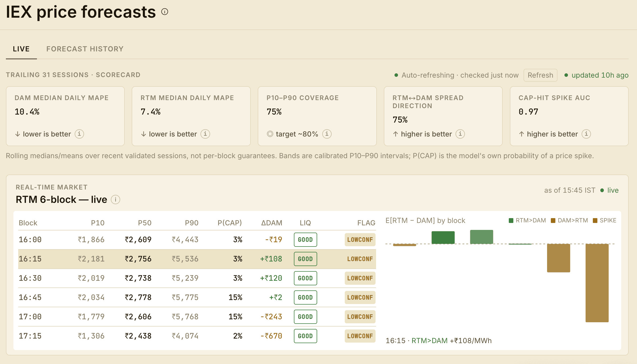Viewport: 637px width, 364px height.
Task: Click the 'E[RTM − DAM] by block' chart title
Action: click(x=425, y=221)
